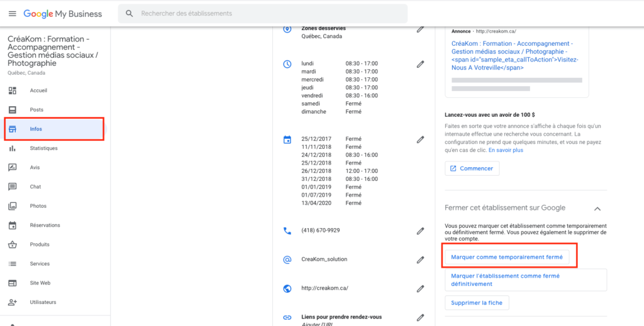Click the clock opening hours icon
Screen dimensions: 644x326
pyautogui.click(x=287, y=64)
